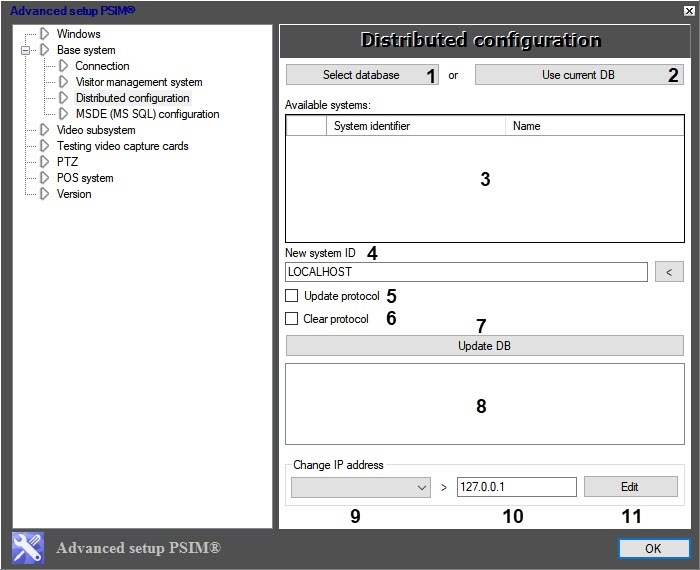Screen dimensions: 700x570
Task: Click the triangle icon beside Video subsystem
Action: [44, 130]
